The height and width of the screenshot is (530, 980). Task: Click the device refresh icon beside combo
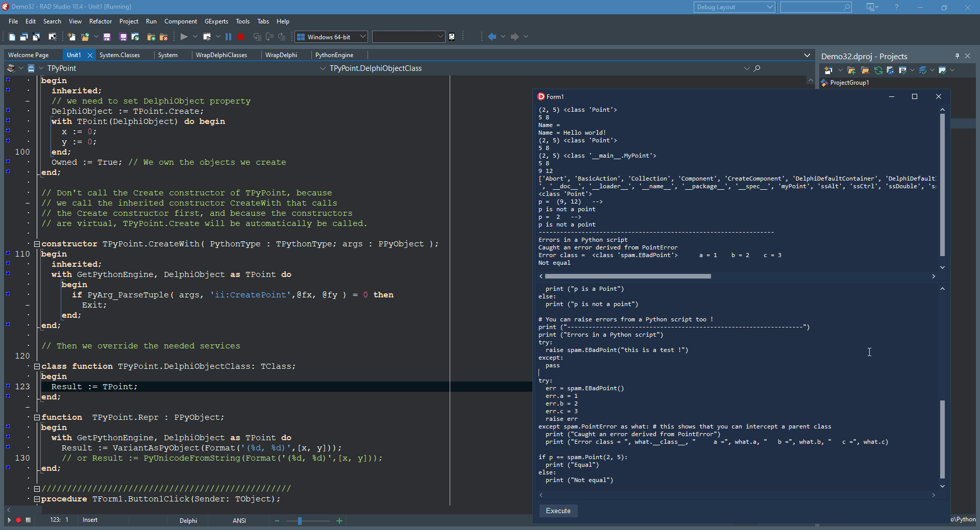tap(452, 37)
